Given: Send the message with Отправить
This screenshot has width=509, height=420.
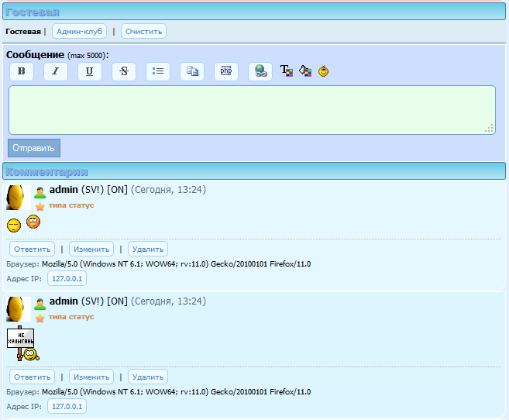Looking at the screenshot, I should [x=34, y=148].
